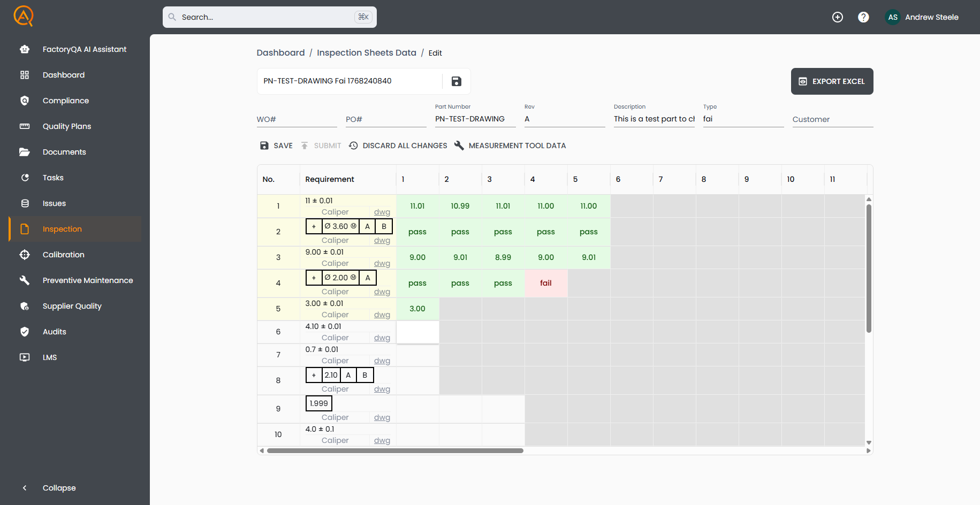Click the save icon beside sheet title
This screenshot has width=980, height=505.
pyautogui.click(x=456, y=81)
